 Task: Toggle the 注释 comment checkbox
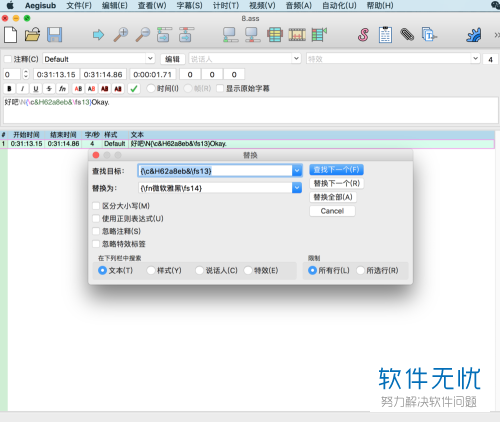(x=8, y=59)
